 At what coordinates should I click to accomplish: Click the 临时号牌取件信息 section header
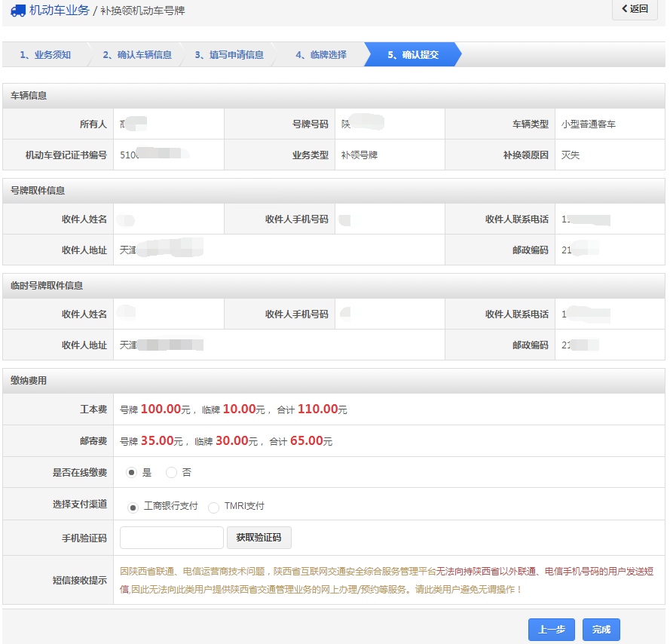point(47,286)
